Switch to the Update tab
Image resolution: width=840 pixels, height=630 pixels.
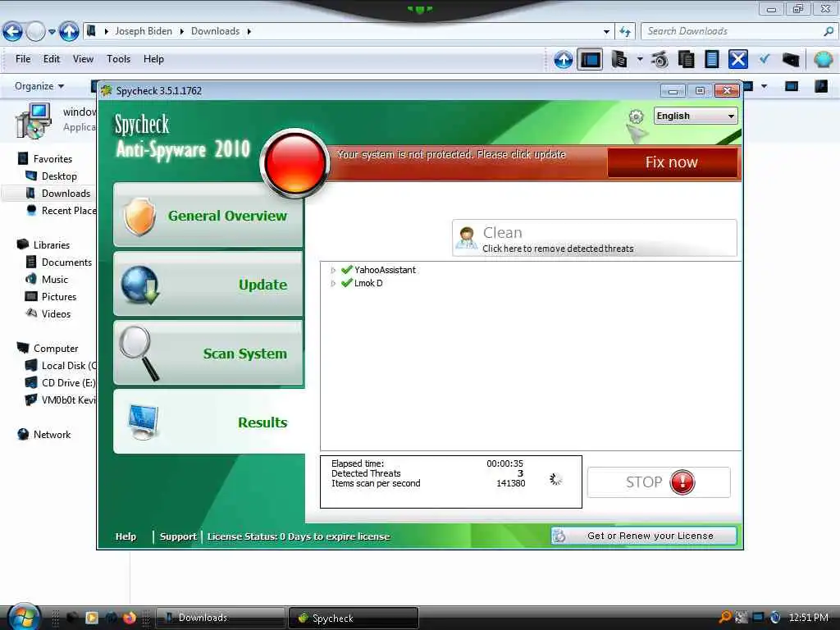point(208,285)
